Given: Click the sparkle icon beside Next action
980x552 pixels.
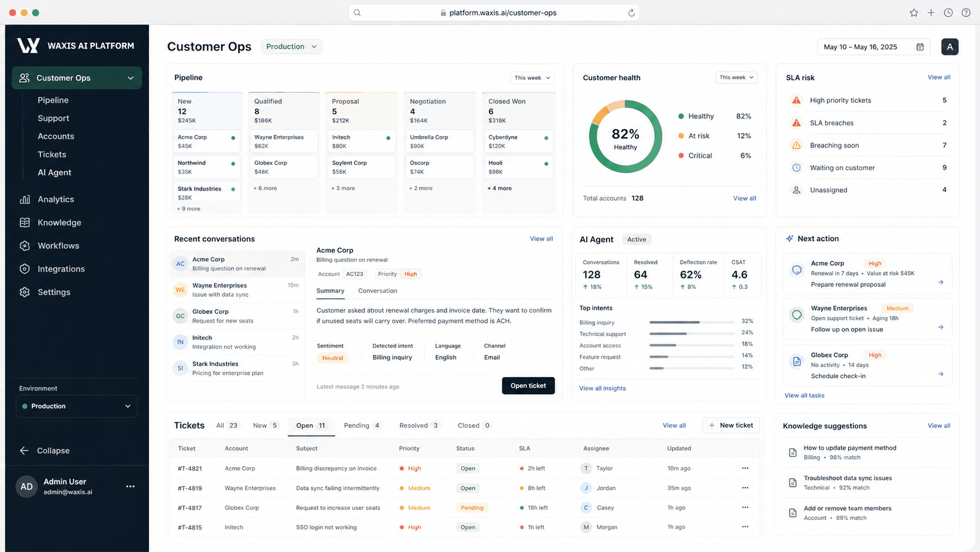Looking at the screenshot, I should point(790,239).
